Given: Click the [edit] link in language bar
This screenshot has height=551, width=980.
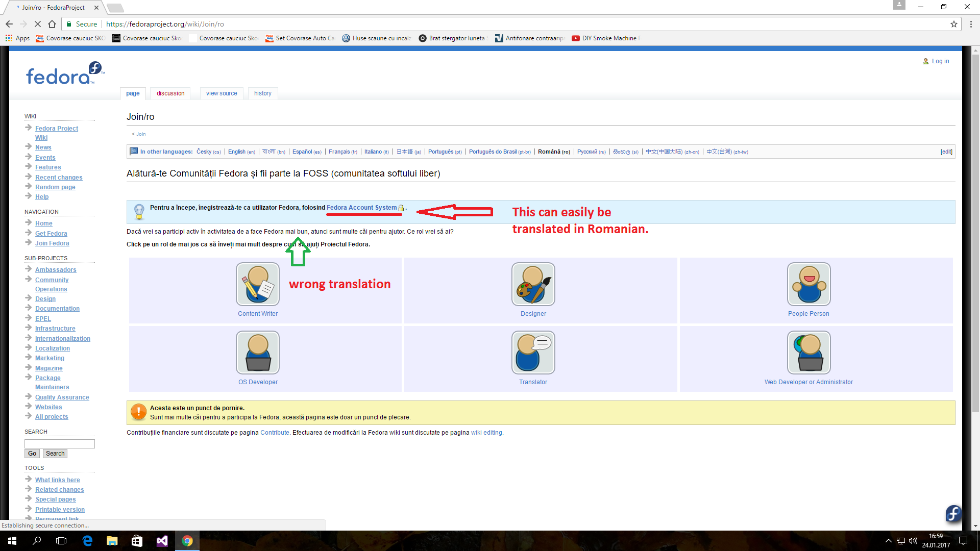Looking at the screenshot, I should pos(946,152).
